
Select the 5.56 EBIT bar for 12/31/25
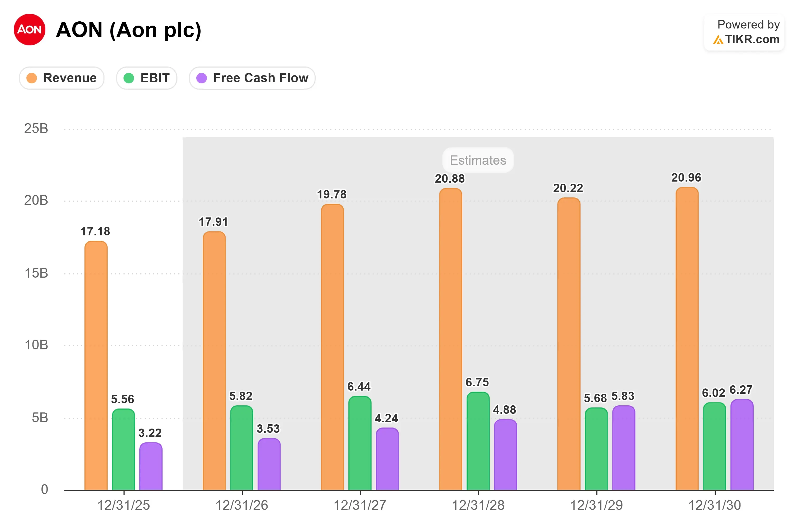[123, 450]
